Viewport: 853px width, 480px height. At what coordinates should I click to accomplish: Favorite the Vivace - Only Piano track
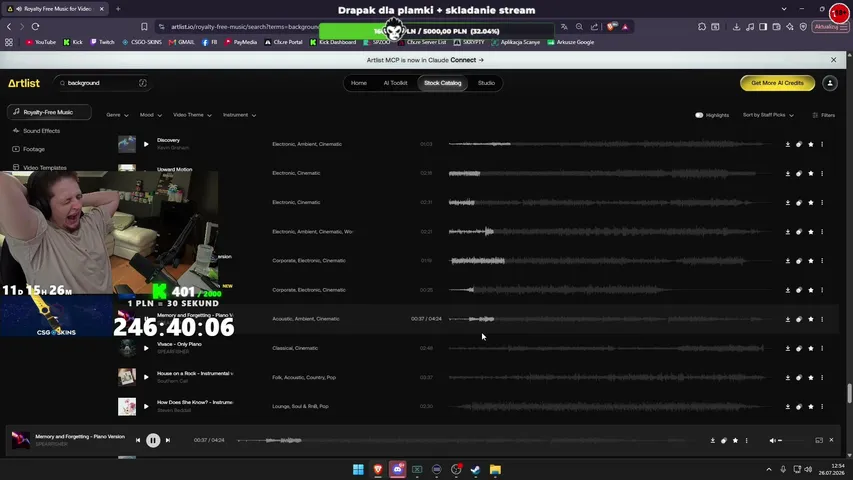[x=811, y=348]
